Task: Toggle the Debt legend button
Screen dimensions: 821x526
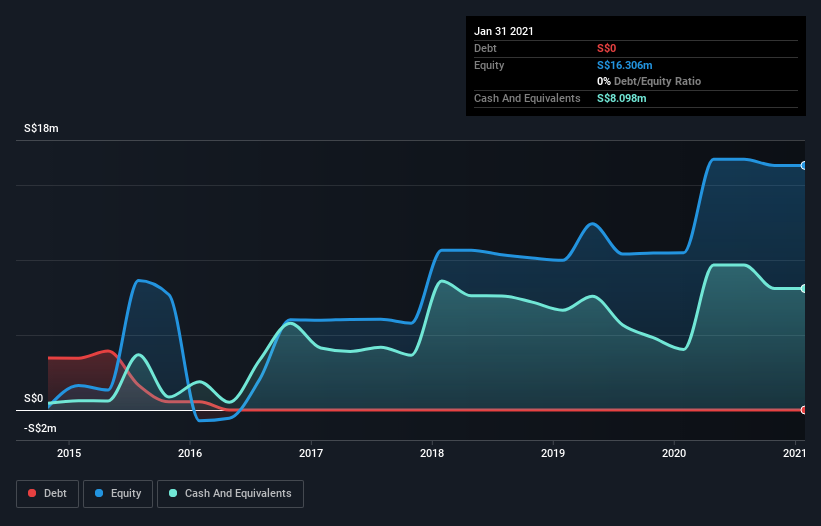Action: pyautogui.click(x=48, y=494)
